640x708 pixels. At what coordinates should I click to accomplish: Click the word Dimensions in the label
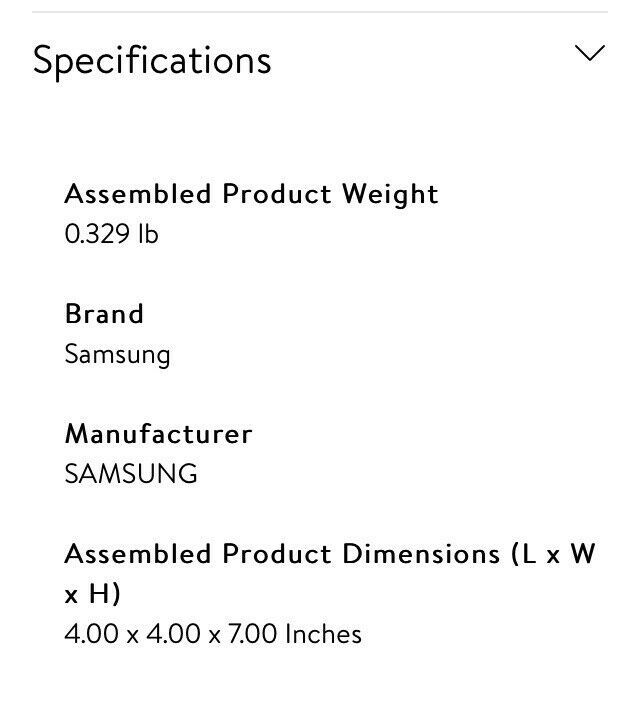(421, 554)
